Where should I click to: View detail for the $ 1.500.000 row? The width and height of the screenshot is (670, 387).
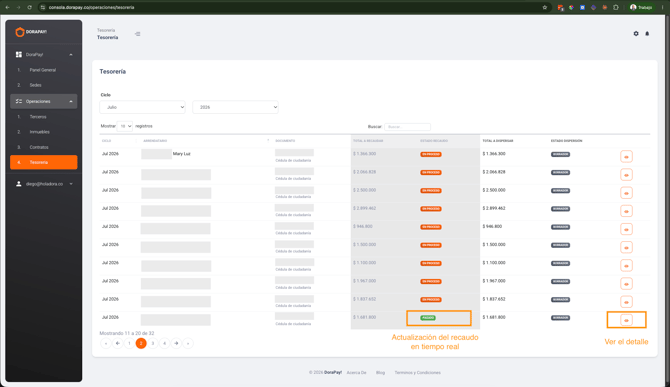pyautogui.click(x=626, y=247)
